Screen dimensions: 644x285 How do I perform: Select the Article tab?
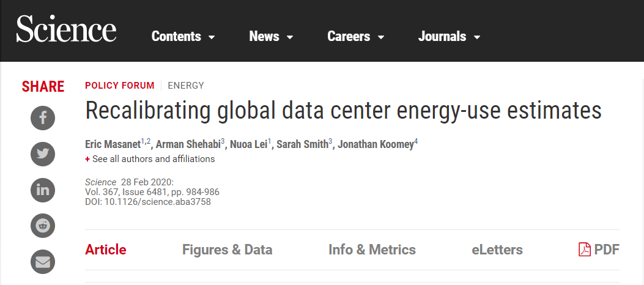[106, 250]
